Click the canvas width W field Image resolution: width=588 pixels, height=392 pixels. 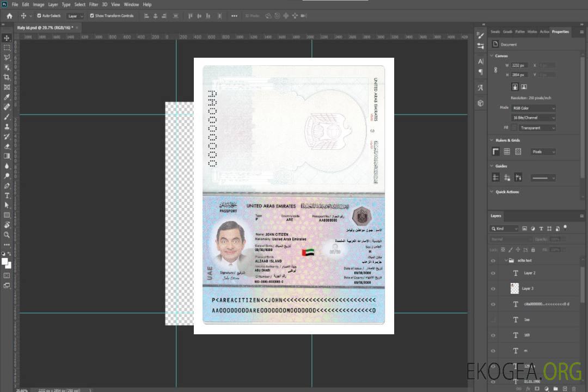pyautogui.click(x=519, y=65)
